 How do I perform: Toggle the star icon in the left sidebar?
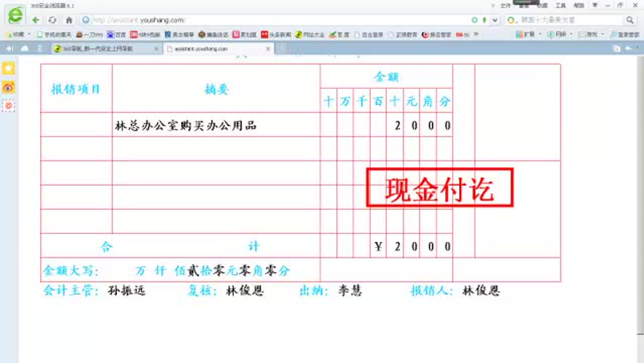coord(8,67)
